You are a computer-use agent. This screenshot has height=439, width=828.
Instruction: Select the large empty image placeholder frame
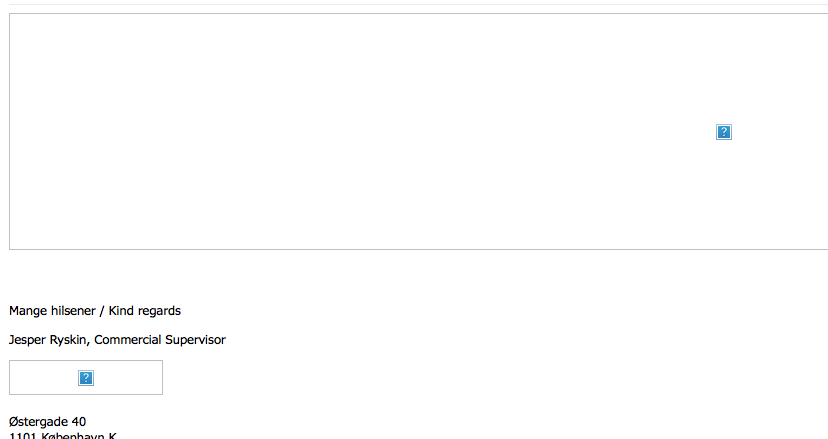pyautogui.click(x=418, y=132)
